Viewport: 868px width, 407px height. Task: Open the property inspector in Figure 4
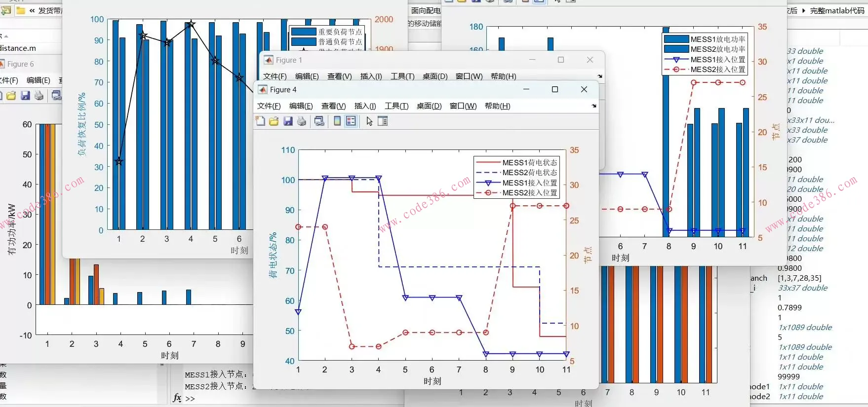[x=383, y=121]
